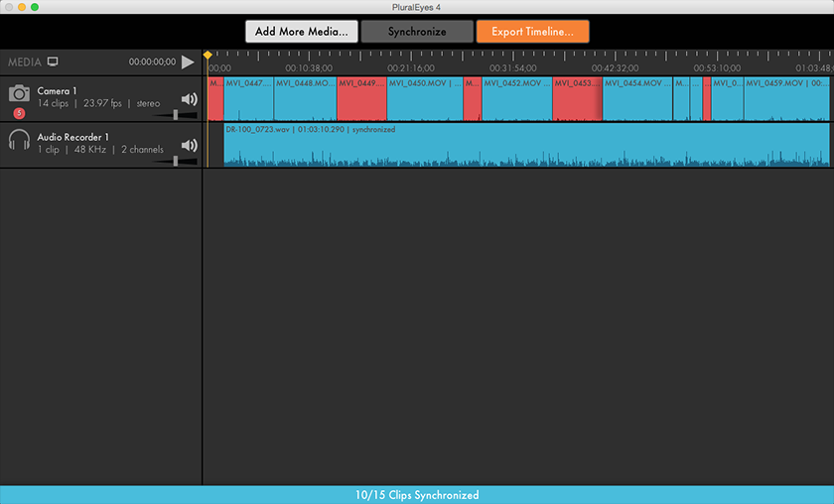
Task: Adjust Audio Recorder 1 volume slider
Action: click(176, 161)
